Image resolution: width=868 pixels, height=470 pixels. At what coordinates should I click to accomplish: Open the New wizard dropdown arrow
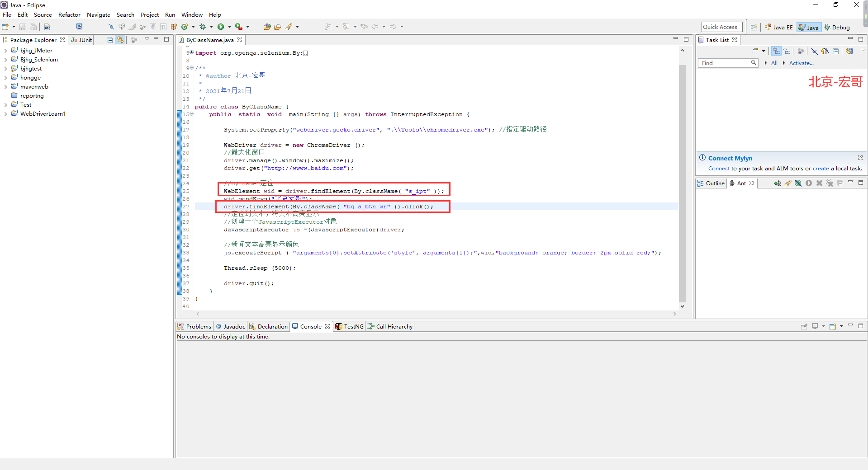[14, 27]
